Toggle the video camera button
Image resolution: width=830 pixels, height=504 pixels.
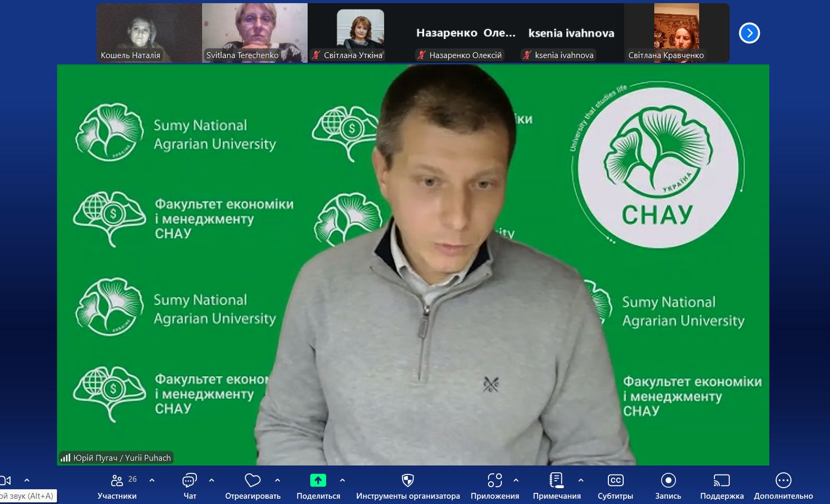click(5, 480)
